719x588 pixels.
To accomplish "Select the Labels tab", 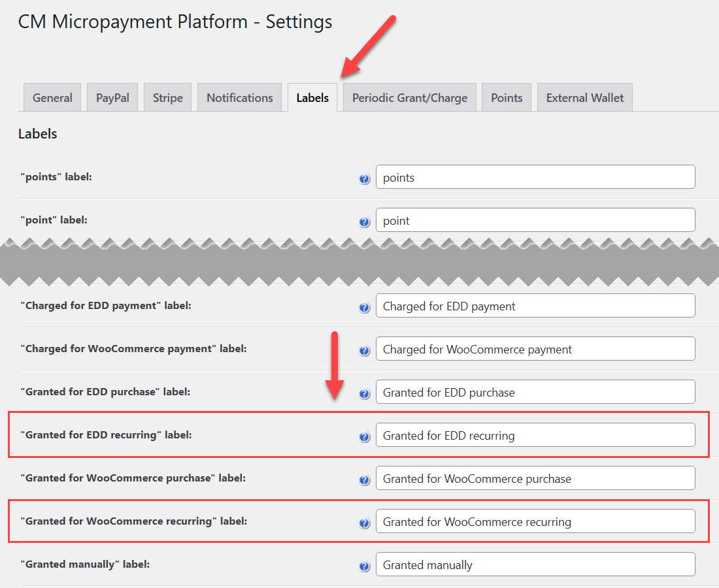I will point(312,97).
